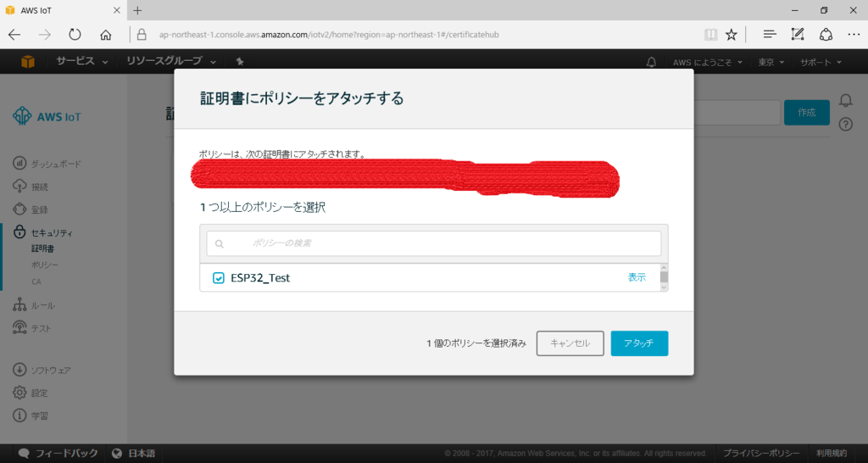
Task: Add page to favorites with star icon
Action: [x=732, y=35]
